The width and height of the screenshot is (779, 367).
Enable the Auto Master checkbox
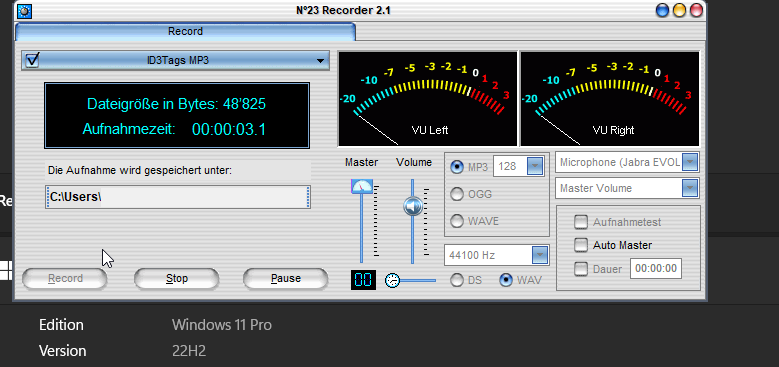pos(581,245)
